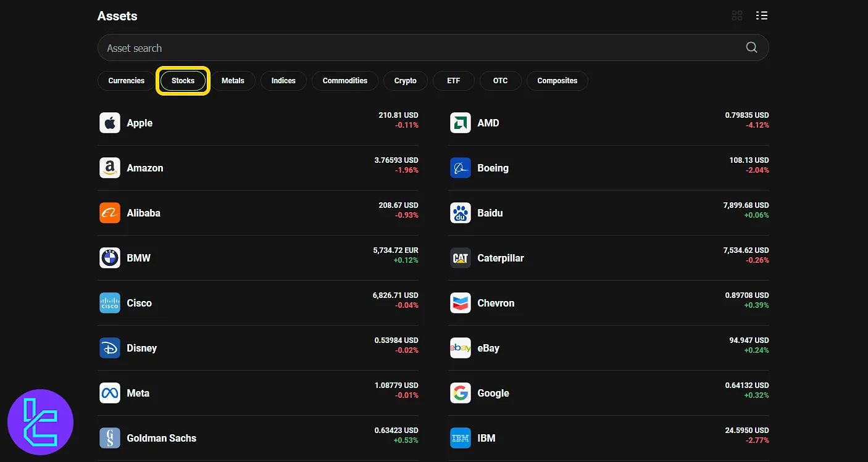Click the Baidu logo icon

coord(461,213)
